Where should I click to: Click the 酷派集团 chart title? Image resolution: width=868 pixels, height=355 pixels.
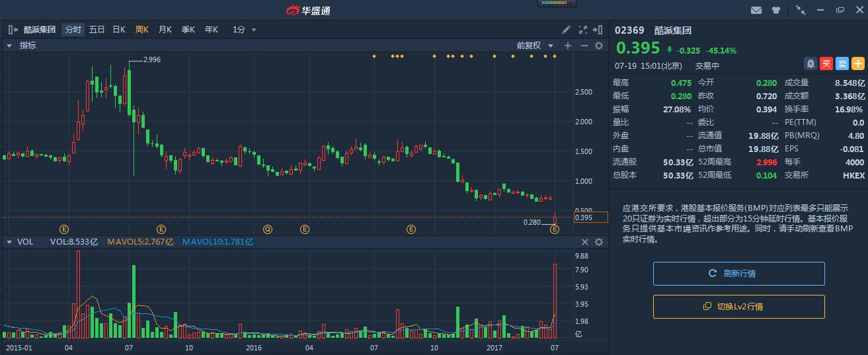tap(40, 30)
